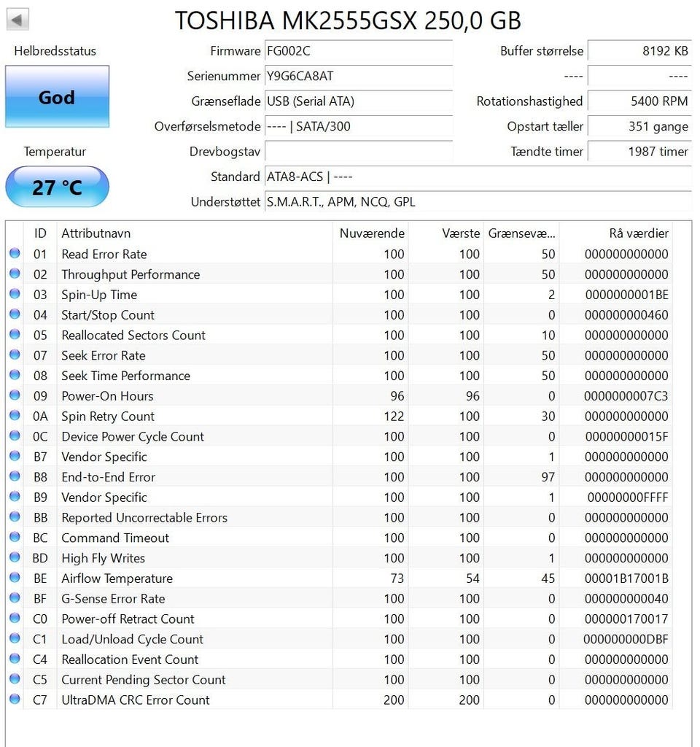
Task: Click the blue status dot for Read Error Rate
Action: click(15, 254)
